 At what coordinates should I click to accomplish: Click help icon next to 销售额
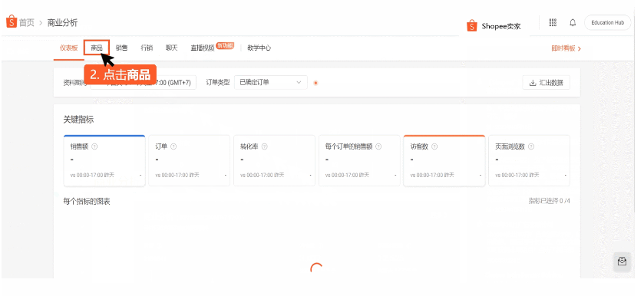[94, 146]
